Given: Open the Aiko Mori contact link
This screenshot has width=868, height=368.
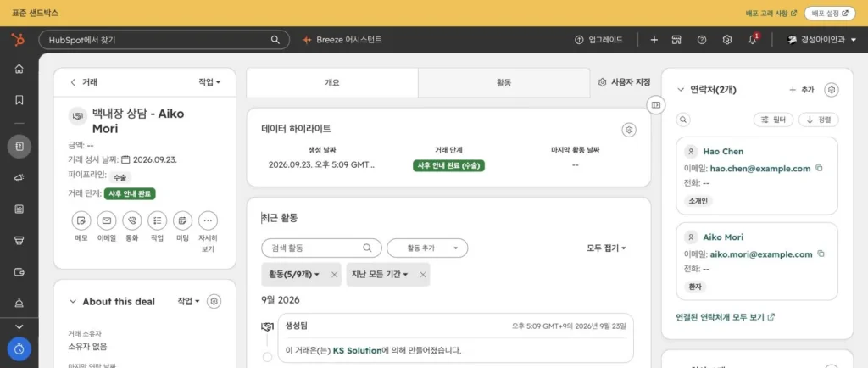Looking at the screenshot, I should (x=723, y=237).
